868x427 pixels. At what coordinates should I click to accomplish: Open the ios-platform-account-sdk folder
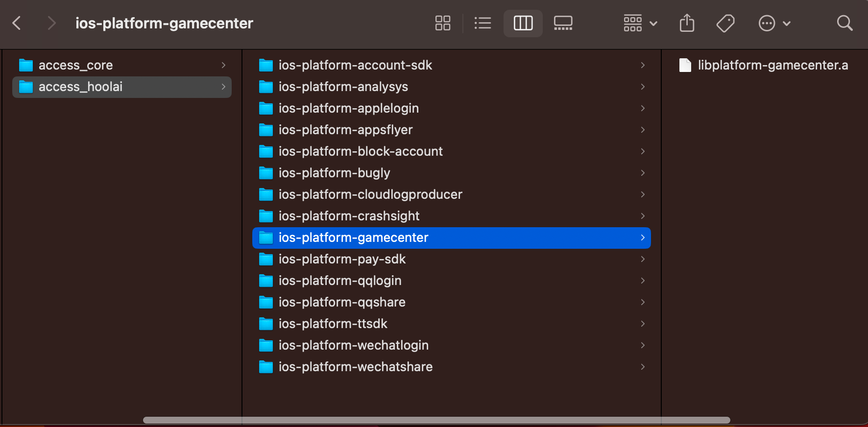coord(452,65)
